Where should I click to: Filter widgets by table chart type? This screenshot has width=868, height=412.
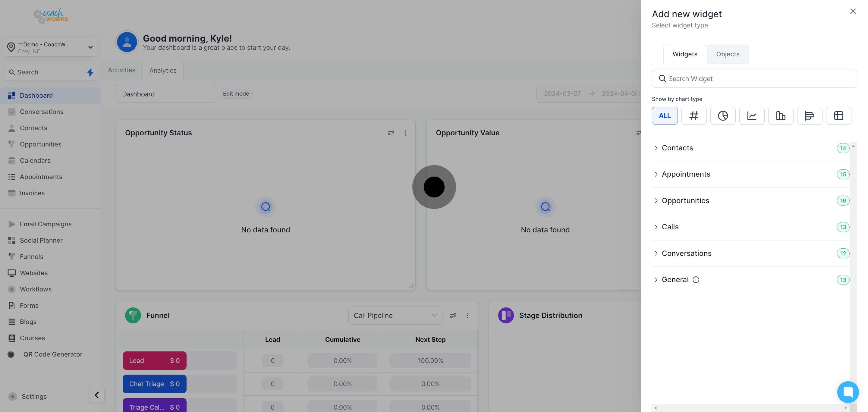(838, 115)
